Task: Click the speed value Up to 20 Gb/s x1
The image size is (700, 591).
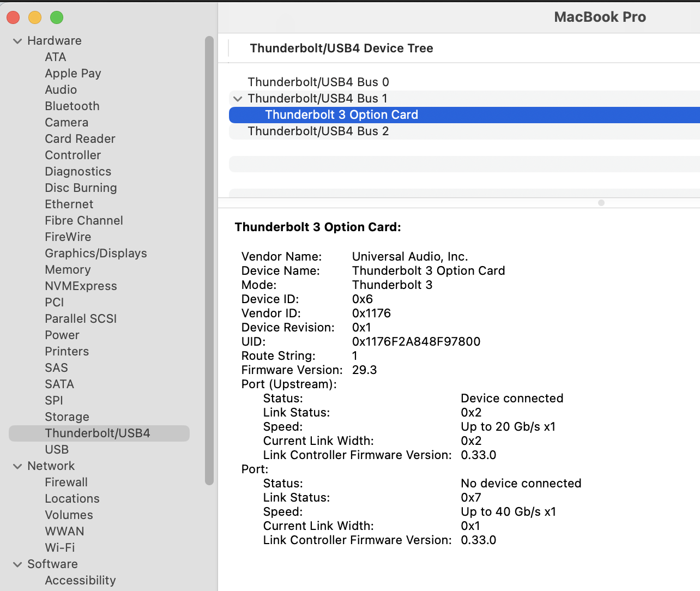Action: coord(509,427)
